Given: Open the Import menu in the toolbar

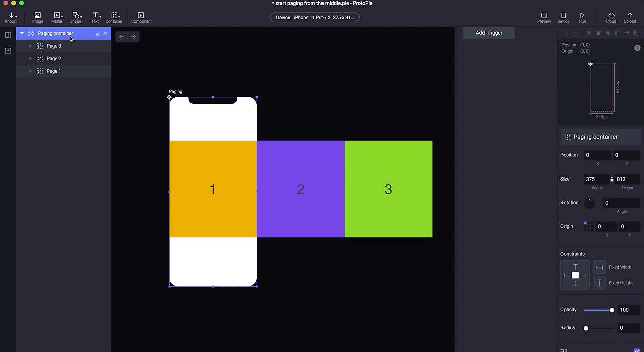Looking at the screenshot, I should pyautogui.click(x=11, y=18).
